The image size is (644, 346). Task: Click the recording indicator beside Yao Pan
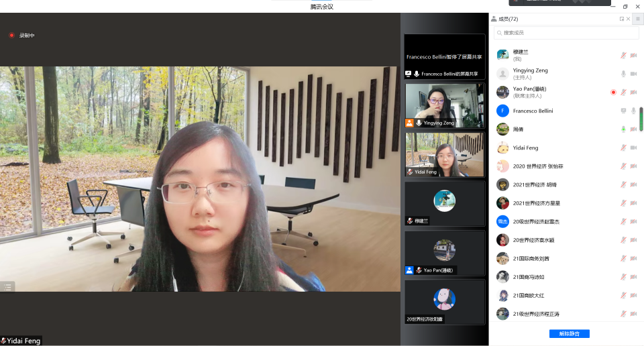pos(613,92)
